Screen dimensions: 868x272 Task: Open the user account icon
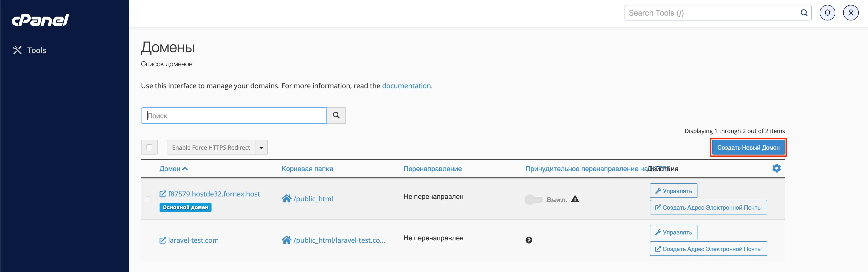tap(850, 13)
